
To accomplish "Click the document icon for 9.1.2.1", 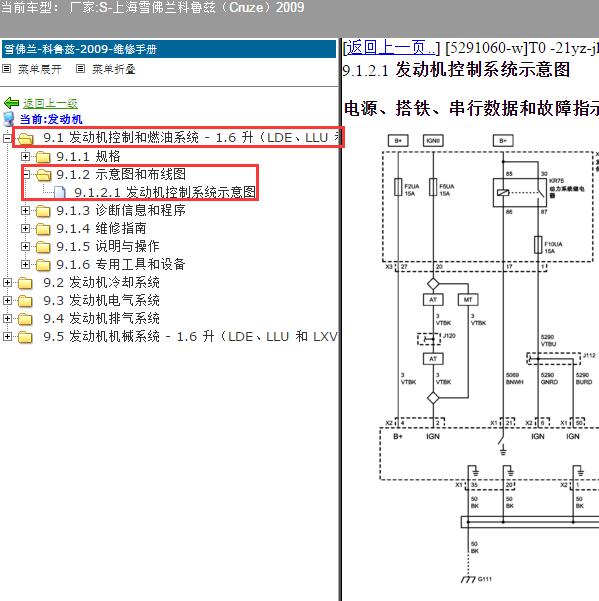I will (59, 192).
